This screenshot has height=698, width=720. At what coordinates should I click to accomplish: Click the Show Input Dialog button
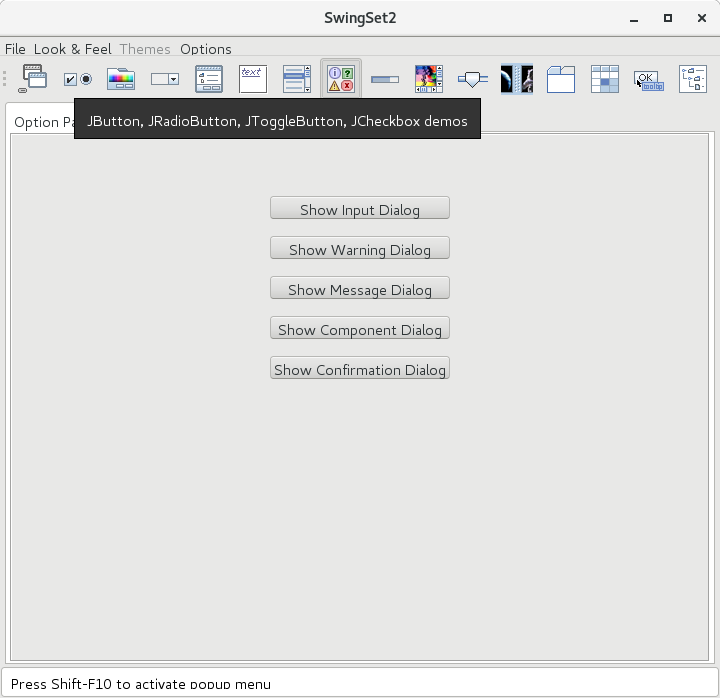pyautogui.click(x=360, y=208)
